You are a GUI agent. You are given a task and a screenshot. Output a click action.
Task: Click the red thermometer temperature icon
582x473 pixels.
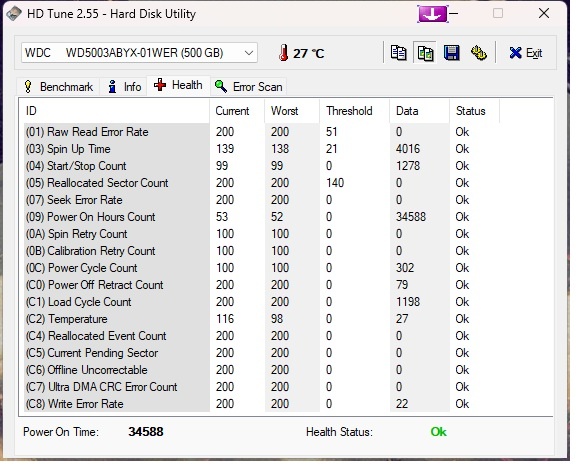coord(284,53)
